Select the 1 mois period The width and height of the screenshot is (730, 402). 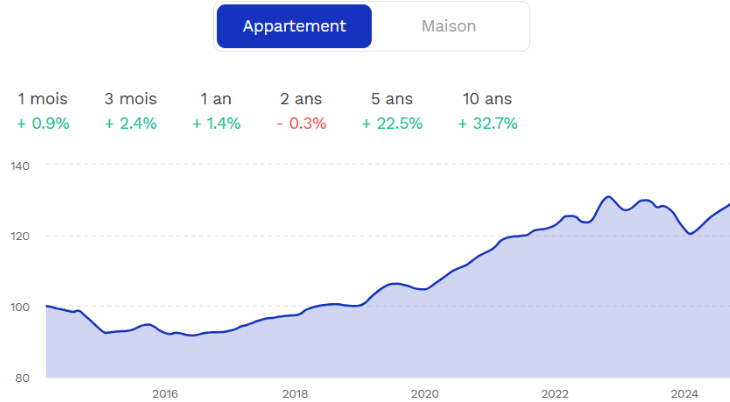[44, 99]
